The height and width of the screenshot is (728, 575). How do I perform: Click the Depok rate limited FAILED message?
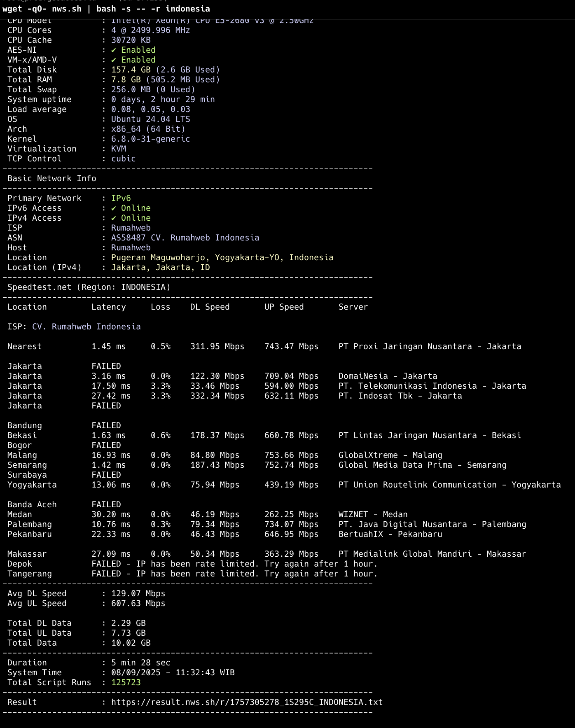click(x=235, y=564)
